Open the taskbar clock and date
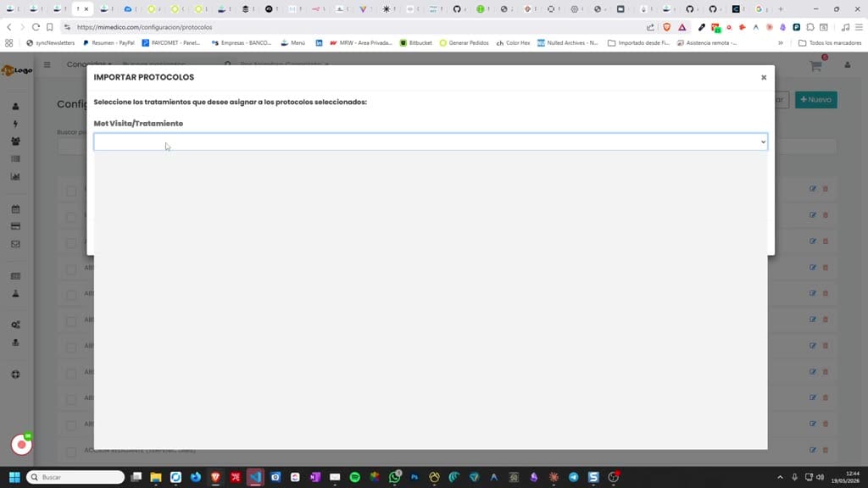Screen dimensions: 868x488 pos(845,477)
